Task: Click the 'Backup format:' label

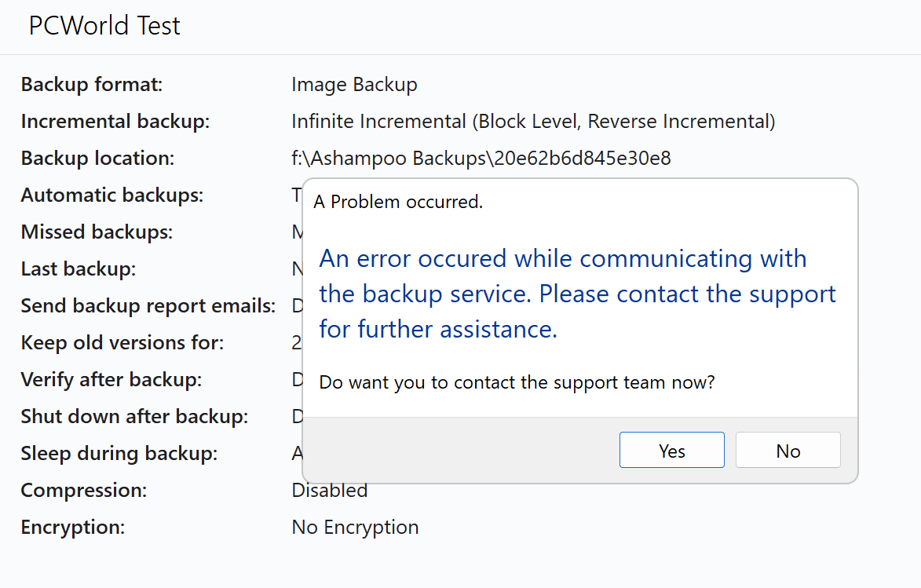Action: 92,84
